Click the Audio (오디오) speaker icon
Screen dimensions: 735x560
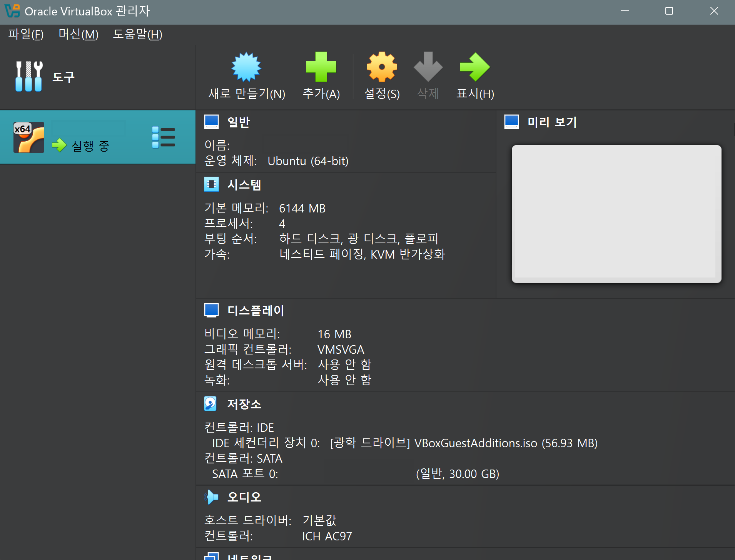pos(211,497)
